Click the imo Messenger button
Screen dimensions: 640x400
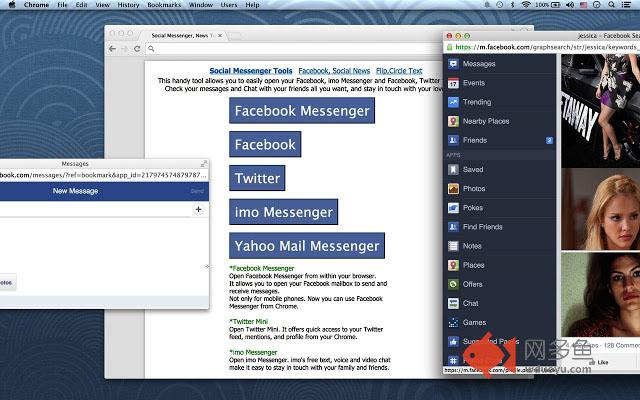click(284, 212)
